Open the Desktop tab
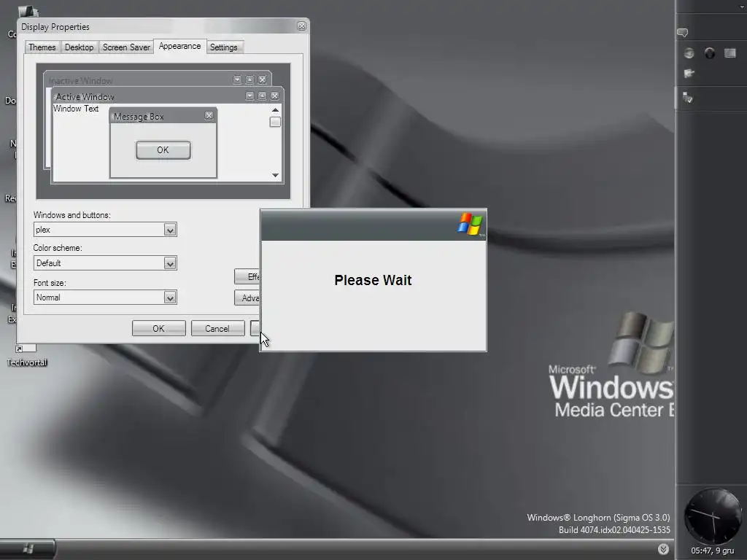747x560 pixels. 79,47
